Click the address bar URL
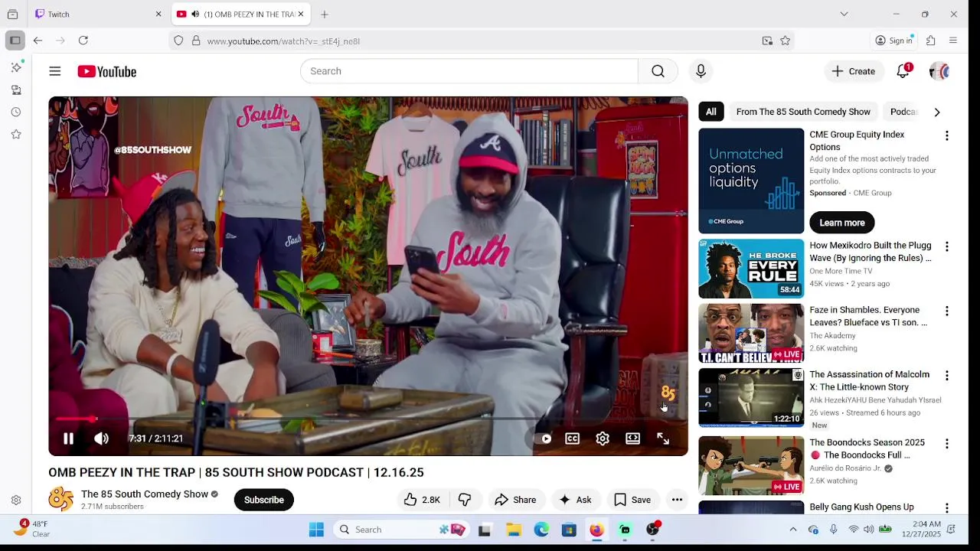The width and height of the screenshot is (980, 551). 283,41
